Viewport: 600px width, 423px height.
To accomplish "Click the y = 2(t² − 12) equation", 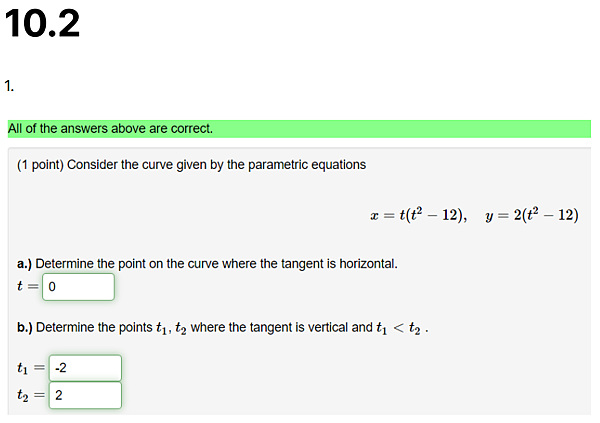I will pyautogui.click(x=532, y=215).
